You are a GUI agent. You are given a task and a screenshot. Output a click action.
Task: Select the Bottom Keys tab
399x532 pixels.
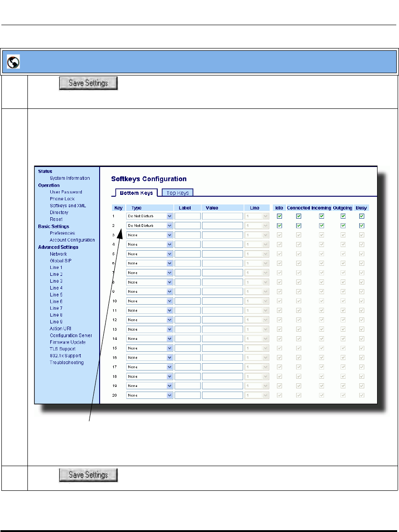(x=136, y=193)
